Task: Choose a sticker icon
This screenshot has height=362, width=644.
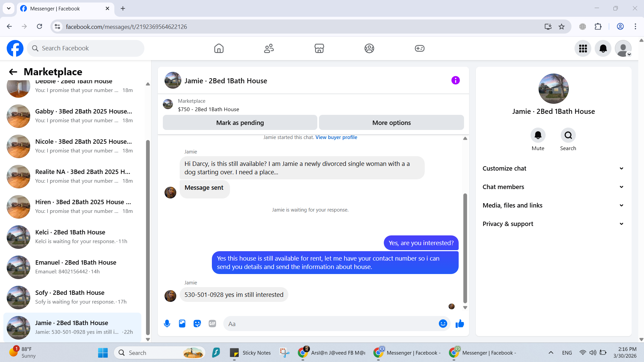Action: [x=197, y=324]
